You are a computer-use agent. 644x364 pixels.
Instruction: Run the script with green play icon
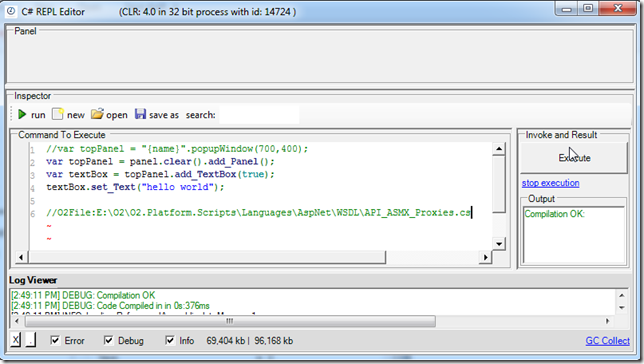click(x=22, y=115)
